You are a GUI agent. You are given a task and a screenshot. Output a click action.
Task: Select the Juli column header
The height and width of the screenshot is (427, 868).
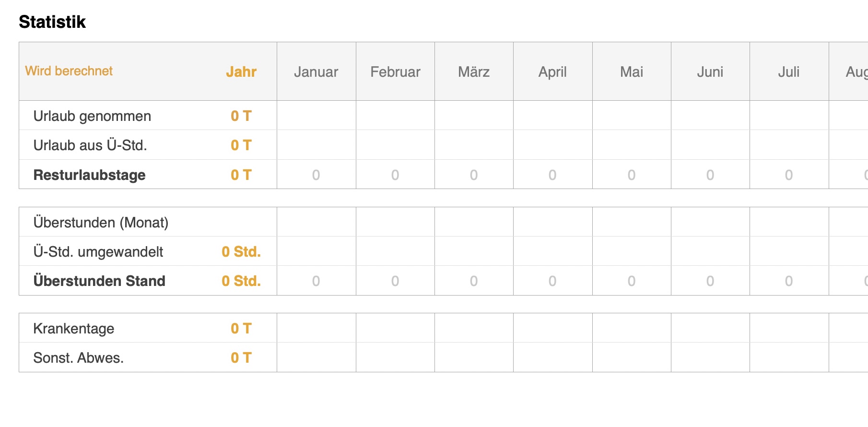tap(789, 72)
